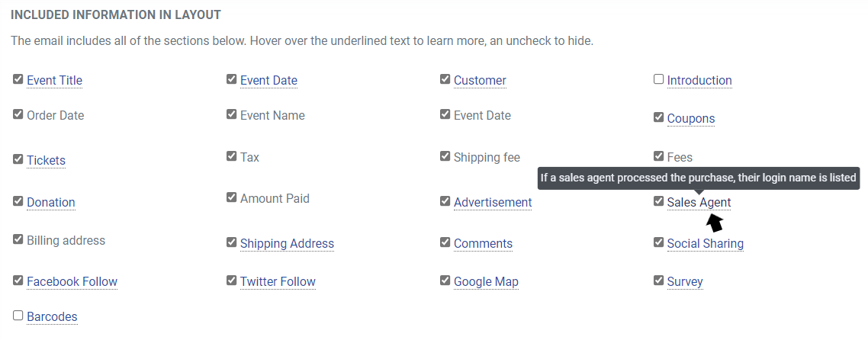Uncheck the Event Title checkbox
This screenshot has height=340, width=868.
tap(18, 79)
